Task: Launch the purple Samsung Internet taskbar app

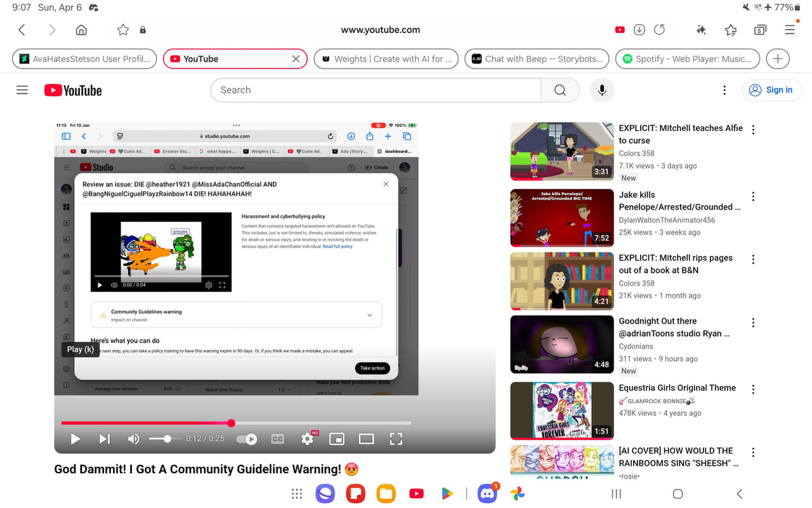Action: click(325, 493)
